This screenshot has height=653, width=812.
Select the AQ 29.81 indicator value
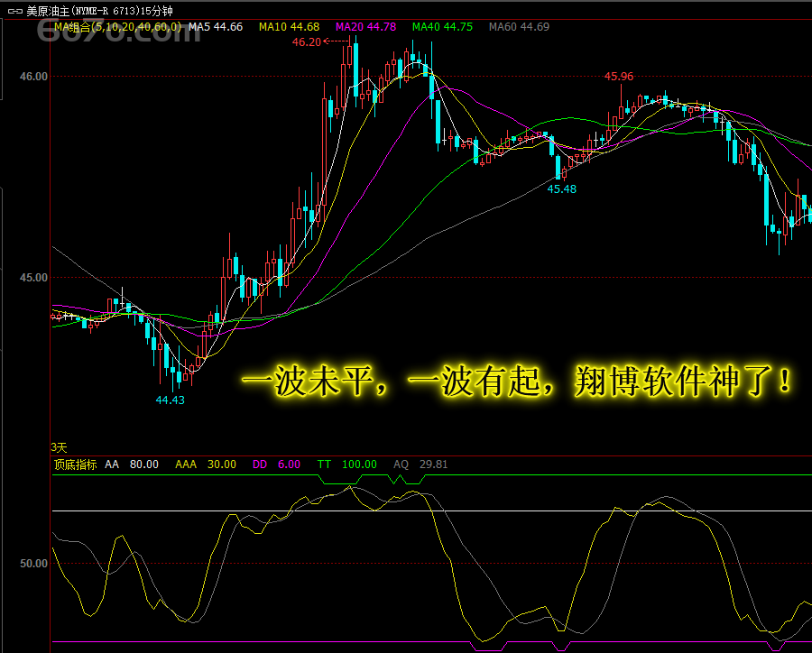click(x=420, y=464)
